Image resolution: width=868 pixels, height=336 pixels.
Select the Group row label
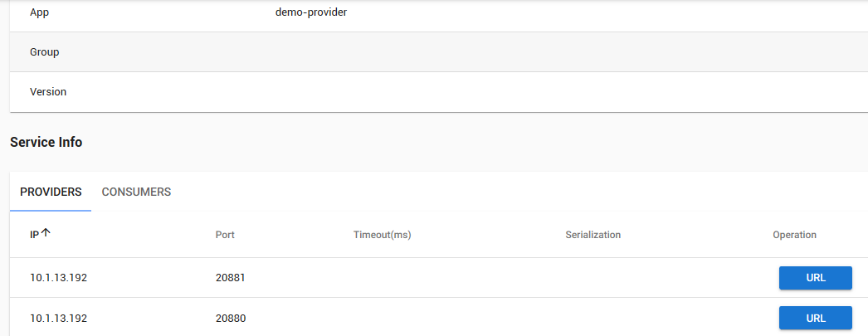[44, 52]
